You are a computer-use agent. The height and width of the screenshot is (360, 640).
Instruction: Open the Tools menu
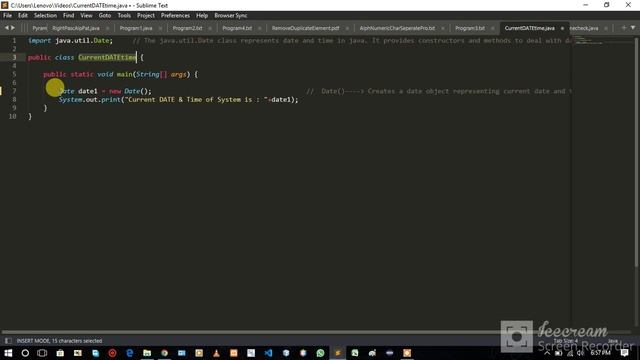tap(124, 16)
